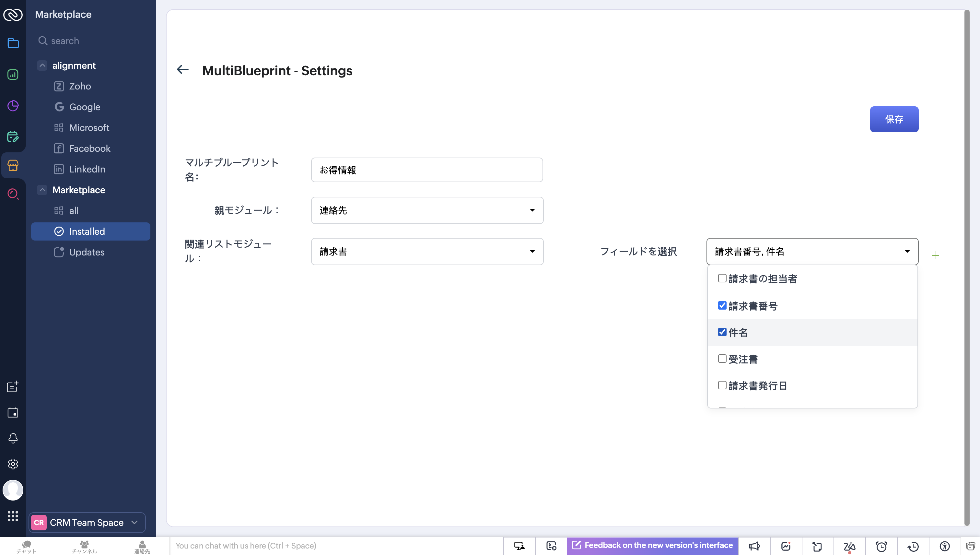Click the マルチブループリント名 text field
Viewport: 980px width, 555px height.
(x=427, y=170)
